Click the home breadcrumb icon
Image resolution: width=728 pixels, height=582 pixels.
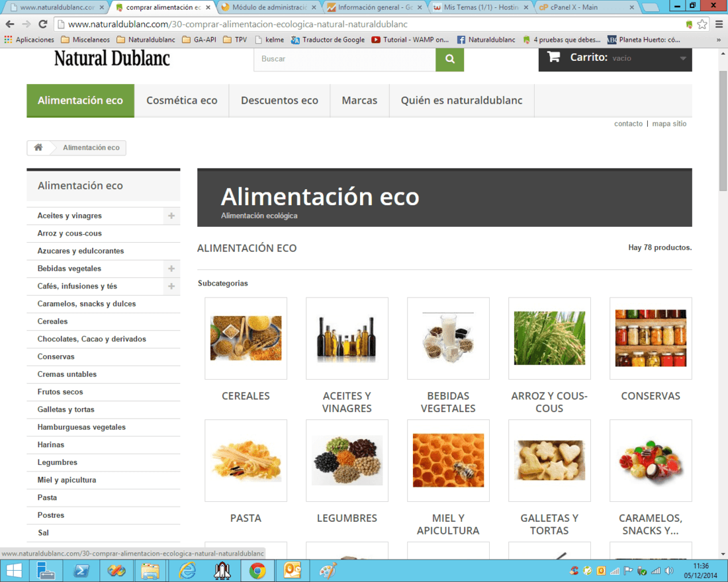tap(38, 147)
